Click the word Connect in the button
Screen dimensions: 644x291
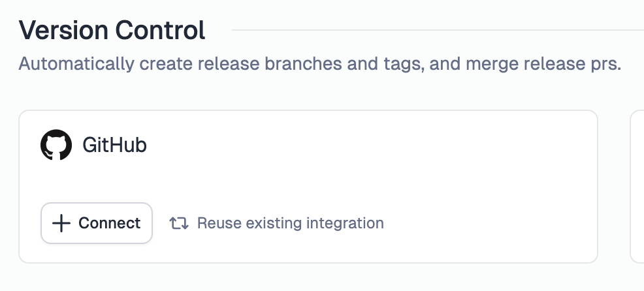tap(110, 223)
